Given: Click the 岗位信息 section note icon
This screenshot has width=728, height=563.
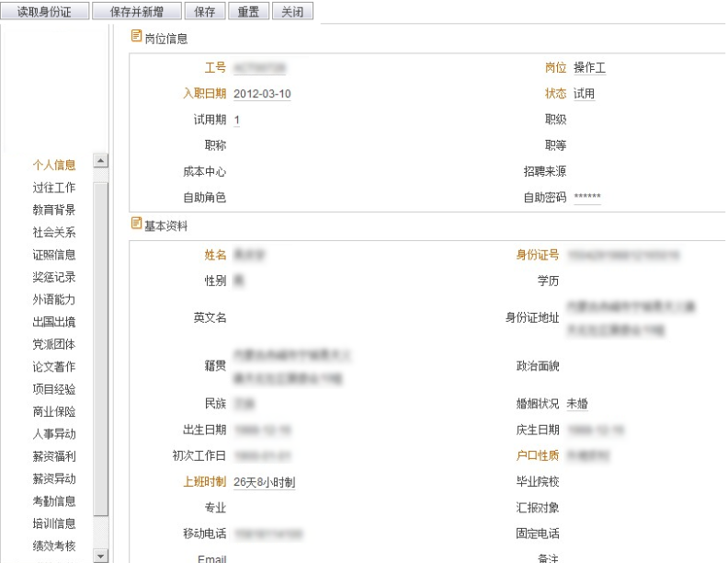Looking at the screenshot, I should click(x=137, y=37).
